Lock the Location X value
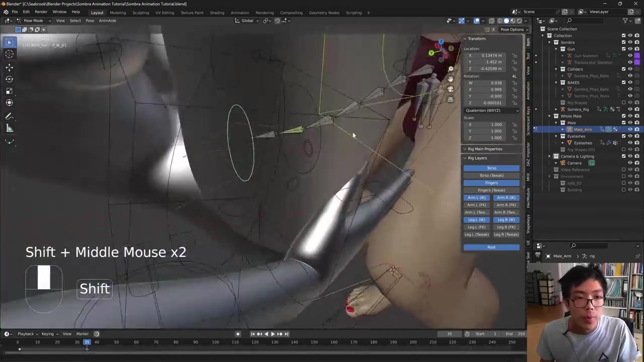Viewport: 644px width, 362px height. pyautogui.click(x=514, y=55)
